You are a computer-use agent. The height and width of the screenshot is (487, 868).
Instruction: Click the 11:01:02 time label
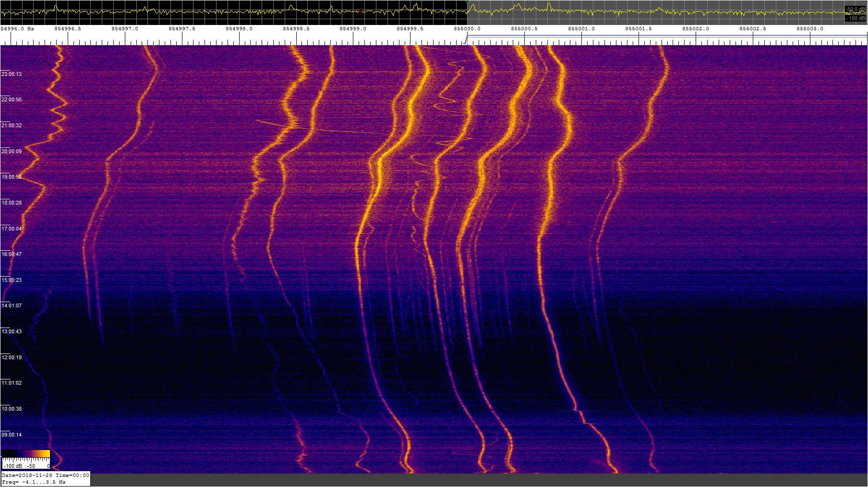12,383
